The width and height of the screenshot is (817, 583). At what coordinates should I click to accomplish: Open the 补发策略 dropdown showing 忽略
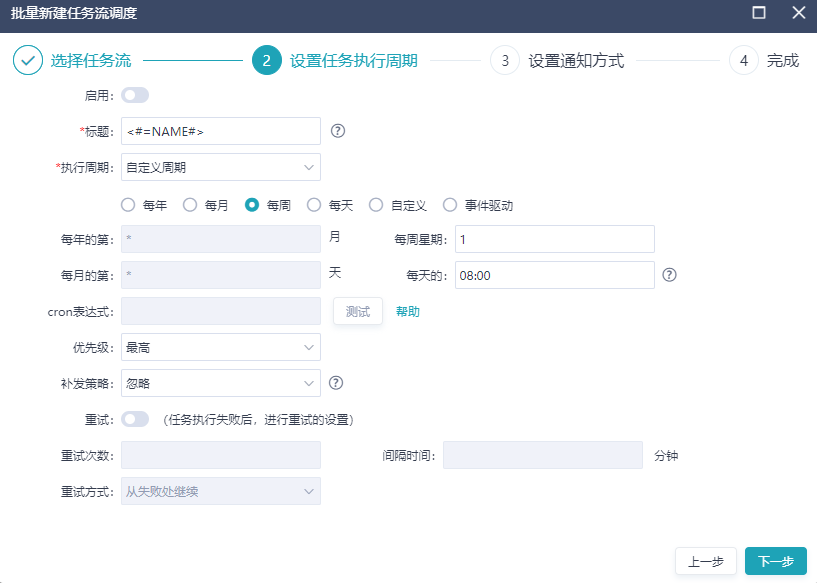pos(220,383)
